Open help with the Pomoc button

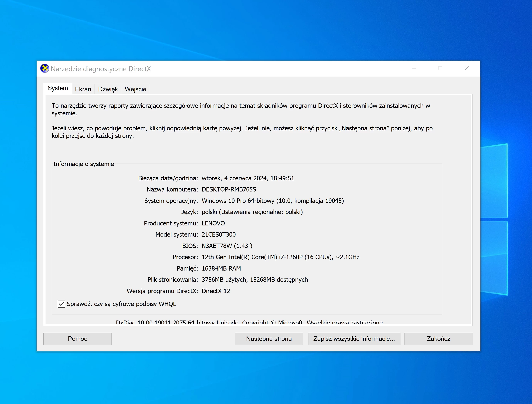77,339
